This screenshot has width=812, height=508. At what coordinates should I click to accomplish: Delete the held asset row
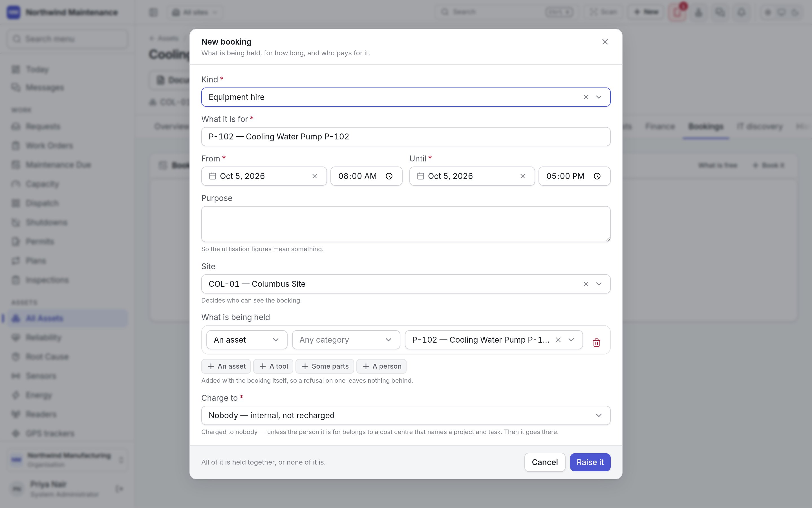596,342
